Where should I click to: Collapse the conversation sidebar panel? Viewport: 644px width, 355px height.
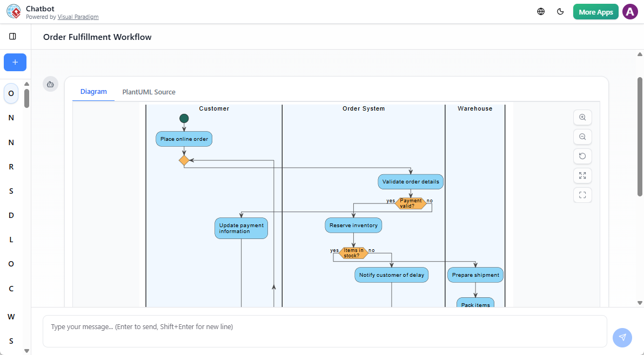click(13, 36)
